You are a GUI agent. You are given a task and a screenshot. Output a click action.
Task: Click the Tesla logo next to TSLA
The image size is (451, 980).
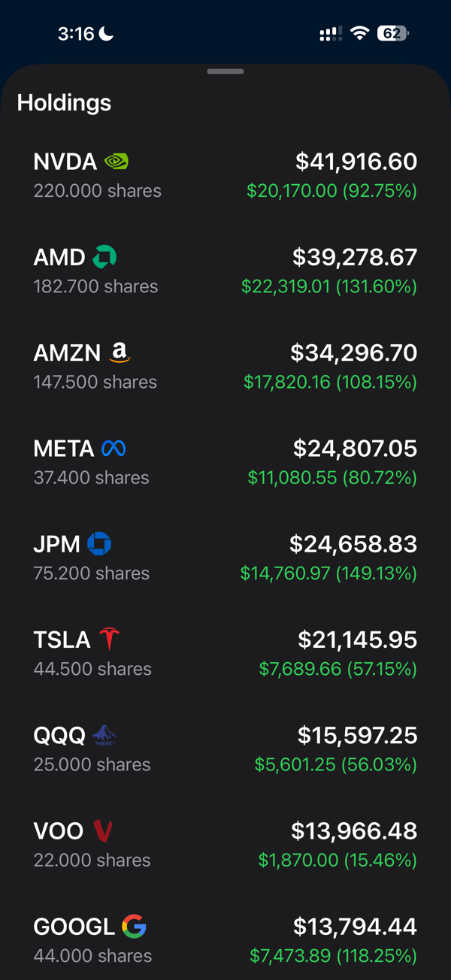pos(109,639)
